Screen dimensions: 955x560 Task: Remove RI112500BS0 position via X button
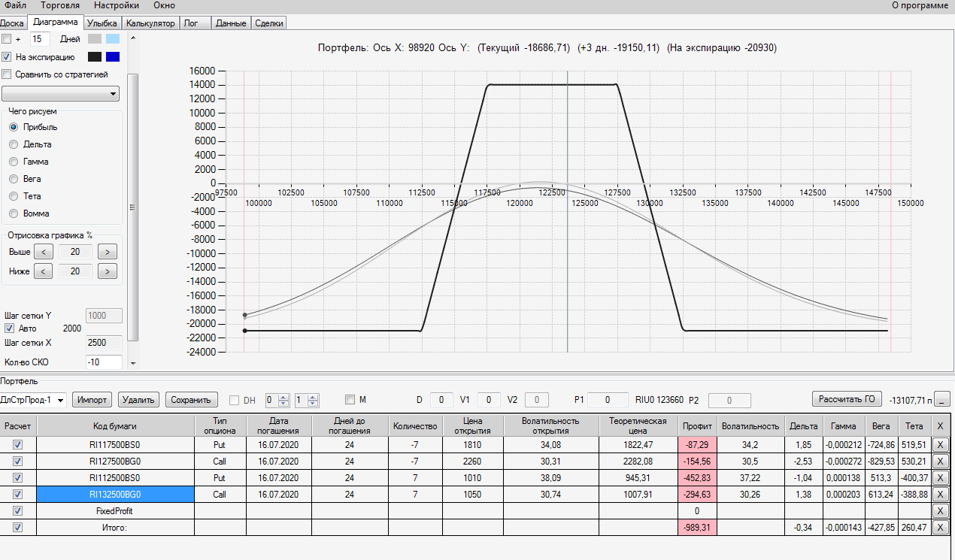[x=940, y=477]
